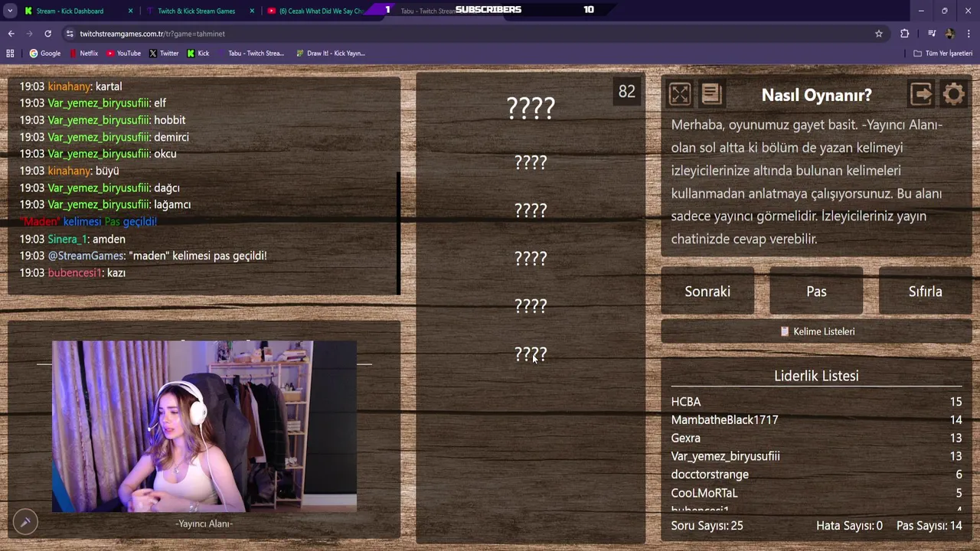This screenshot has width=980, height=551.
Task: Open the browser profile avatar
Action: click(x=950, y=34)
